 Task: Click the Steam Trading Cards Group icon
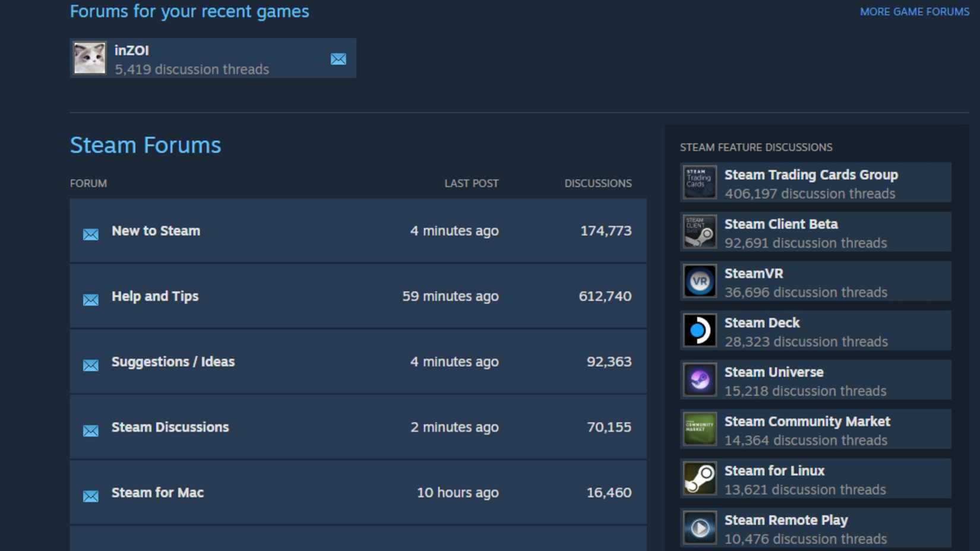pos(699,182)
